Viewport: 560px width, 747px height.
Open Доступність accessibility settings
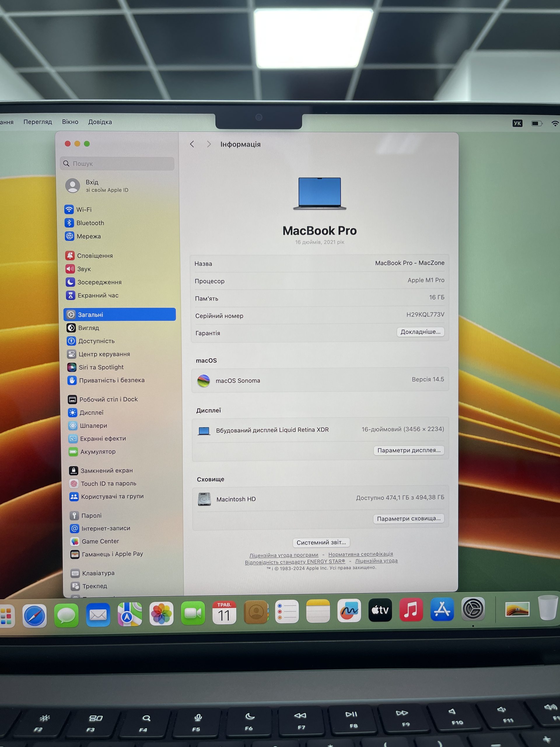(91, 341)
